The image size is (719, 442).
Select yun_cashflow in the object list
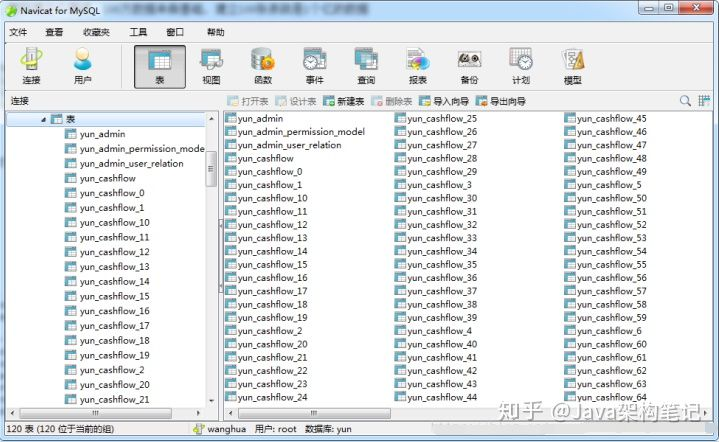[265, 159]
